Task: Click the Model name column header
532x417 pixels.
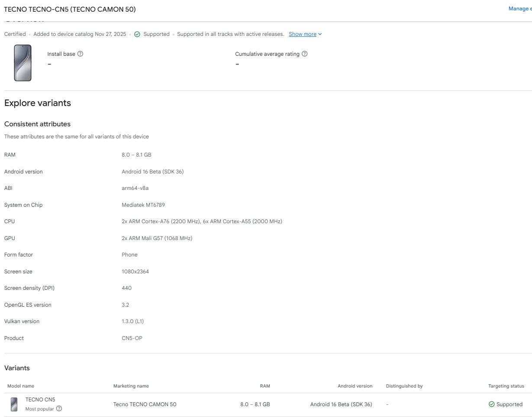Action: point(21,386)
